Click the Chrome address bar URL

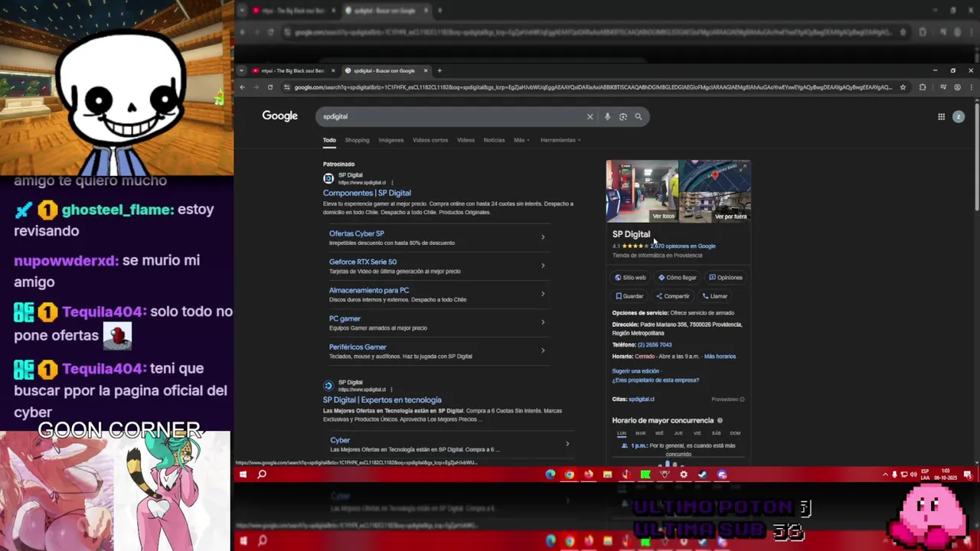(x=593, y=87)
